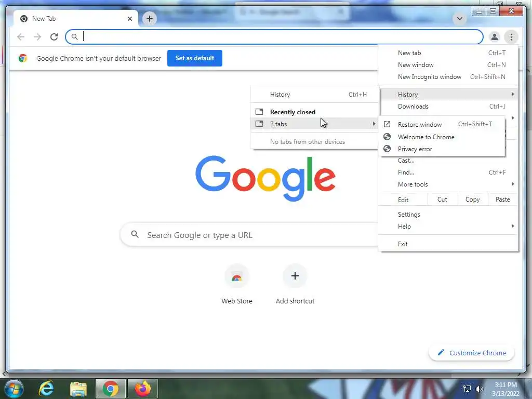Expand the 2 tabs submenu arrow
This screenshot has height=399, width=532.
pyautogui.click(x=374, y=124)
